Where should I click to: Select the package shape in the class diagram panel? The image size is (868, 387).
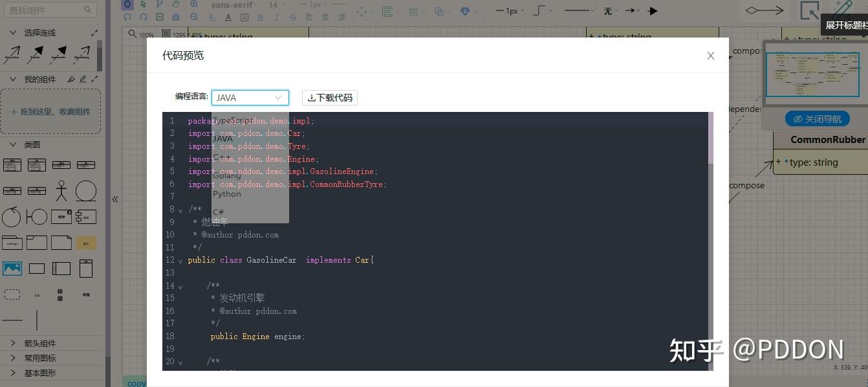click(12, 243)
